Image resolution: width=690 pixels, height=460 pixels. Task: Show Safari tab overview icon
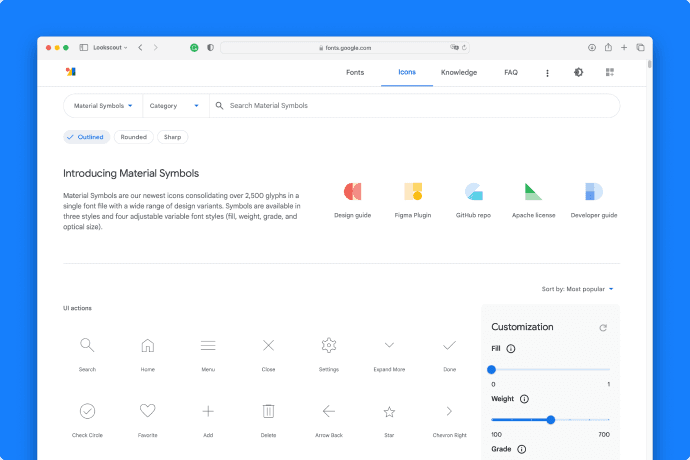tap(640, 48)
